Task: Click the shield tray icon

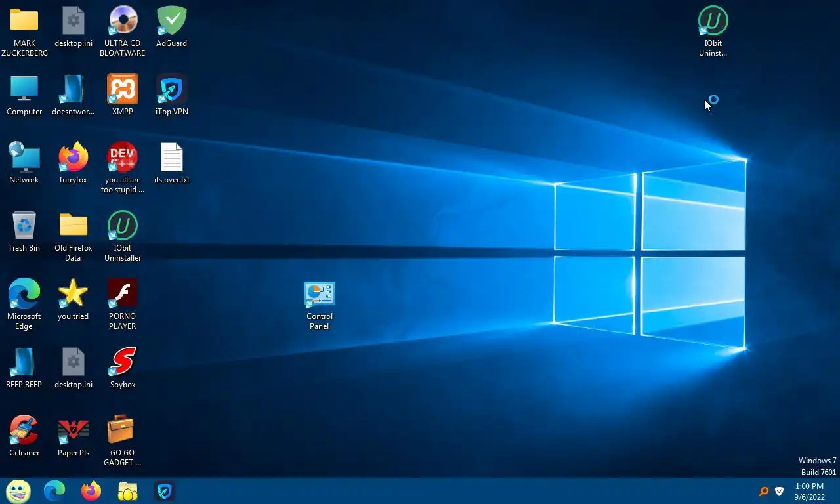Action: [x=780, y=492]
